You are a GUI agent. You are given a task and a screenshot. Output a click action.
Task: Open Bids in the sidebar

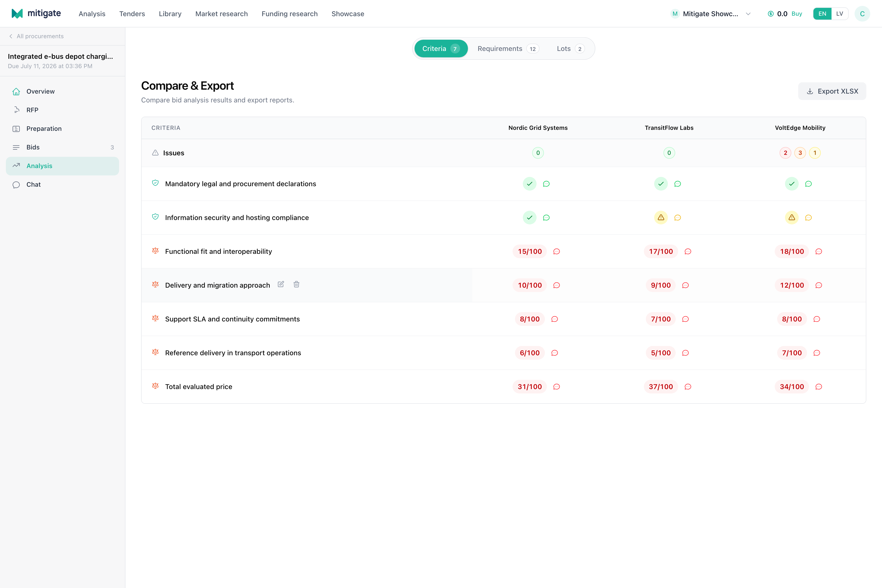point(62,147)
